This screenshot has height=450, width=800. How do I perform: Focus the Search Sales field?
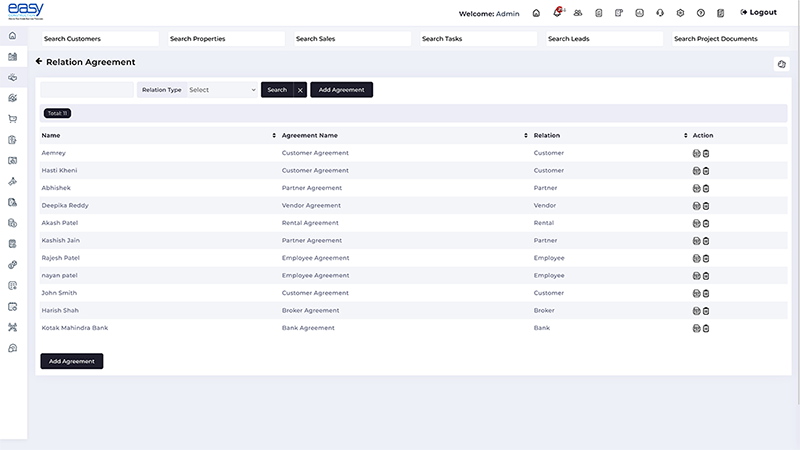pos(352,39)
